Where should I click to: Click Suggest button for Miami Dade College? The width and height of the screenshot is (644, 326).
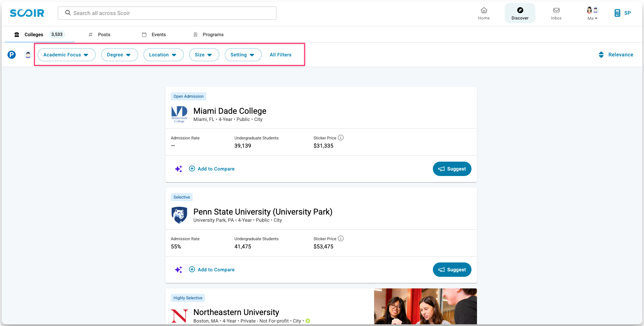[452, 169]
